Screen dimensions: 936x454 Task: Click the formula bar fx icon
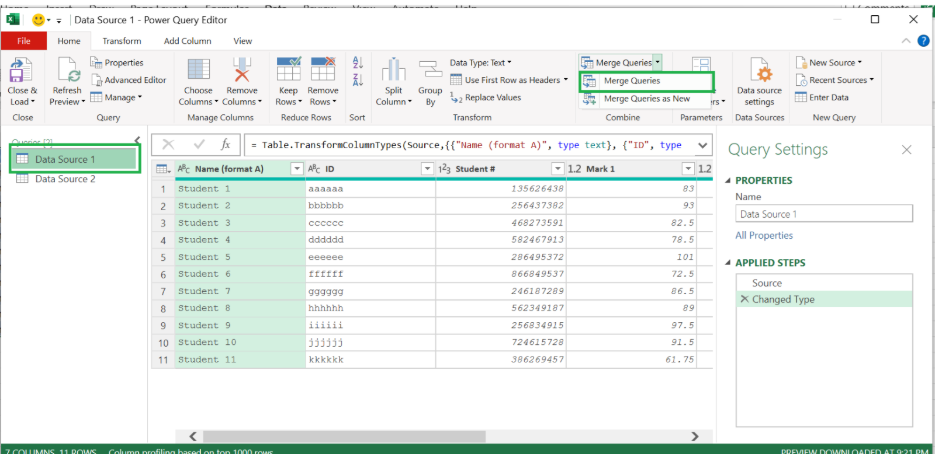(x=226, y=144)
